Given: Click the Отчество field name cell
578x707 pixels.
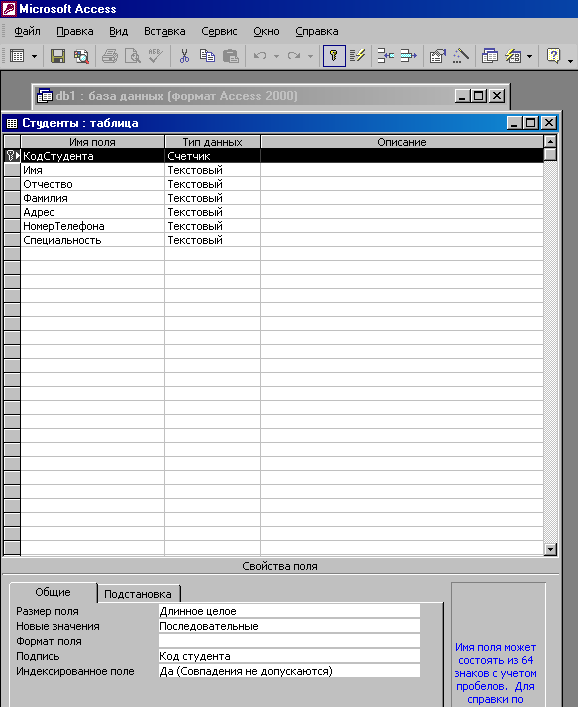Looking at the screenshot, I should coord(92,184).
